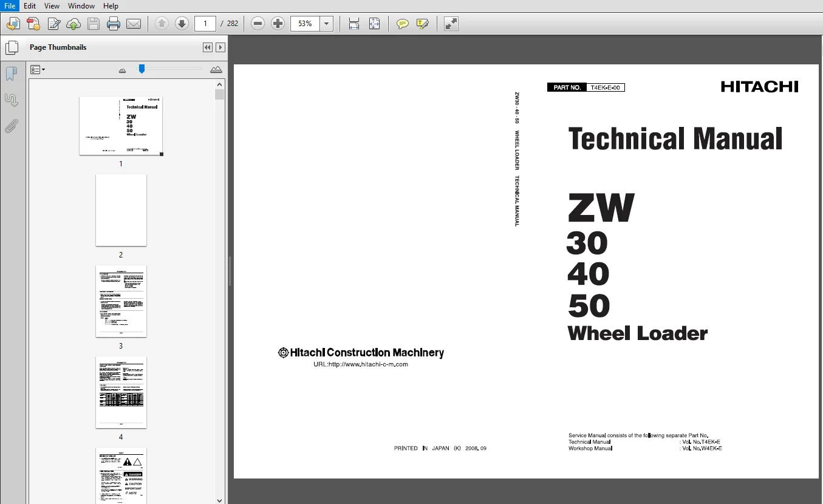The image size is (823, 504).
Task: Click the thumbnails panel scrollbar thumb
Action: [220, 94]
